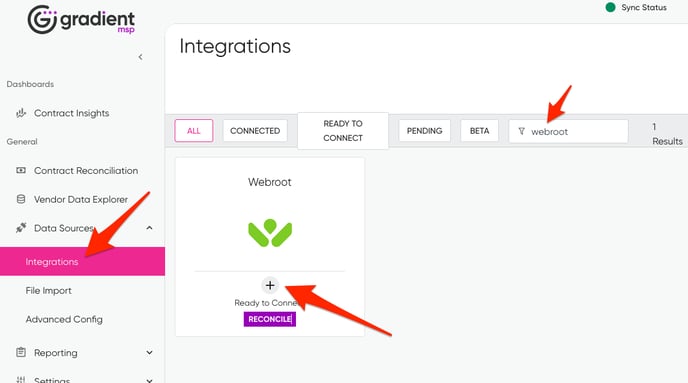This screenshot has height=383, width=688.
Task: Click the Reporting clipboard icon
Action: (x=21, y=352)
